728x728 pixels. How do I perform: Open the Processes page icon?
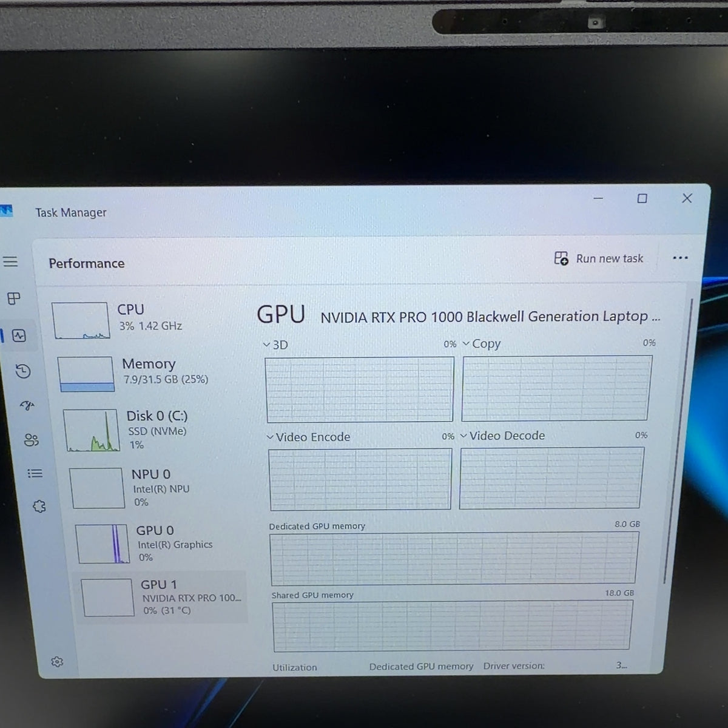tap(13, 298)
